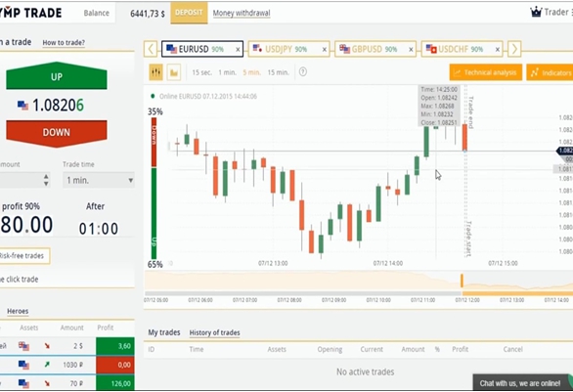Close the GBPUSD asset tab
Screen dimensions: 573x392
411,49
